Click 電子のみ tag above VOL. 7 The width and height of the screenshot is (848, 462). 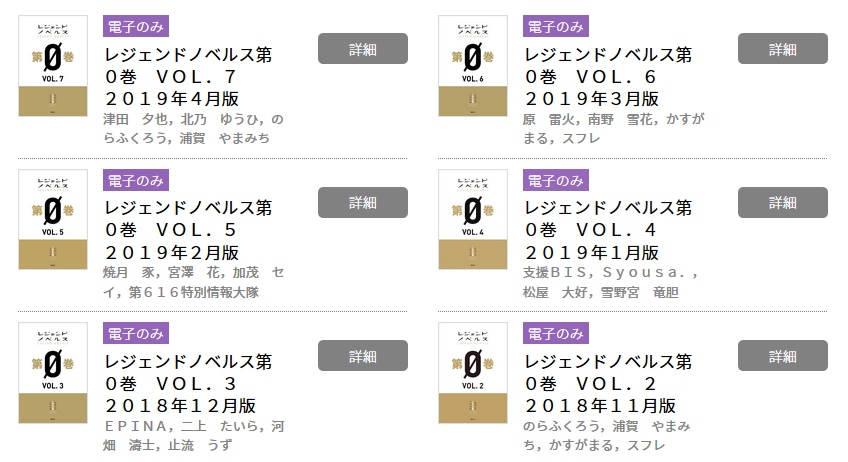click(135, 26)
